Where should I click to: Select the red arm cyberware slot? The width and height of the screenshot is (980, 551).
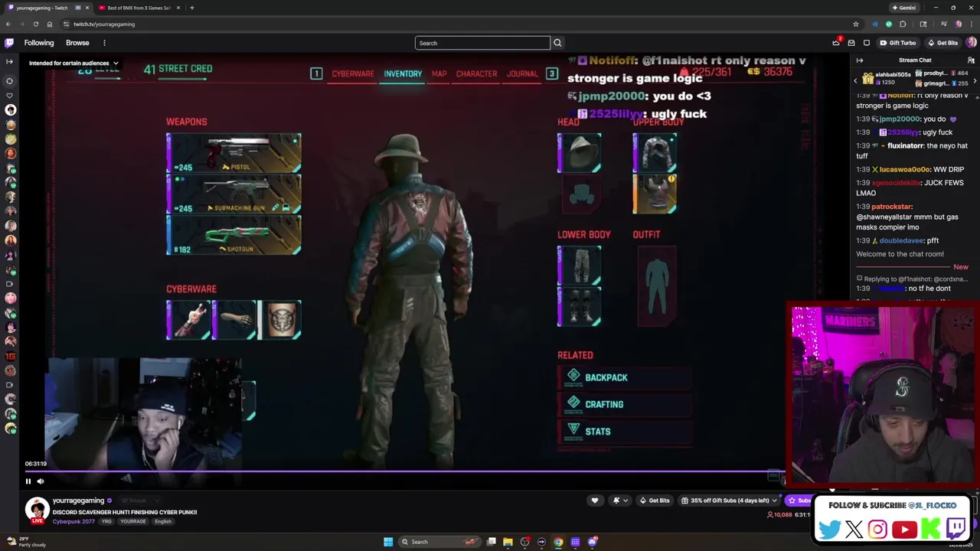(x=188, y=320)
